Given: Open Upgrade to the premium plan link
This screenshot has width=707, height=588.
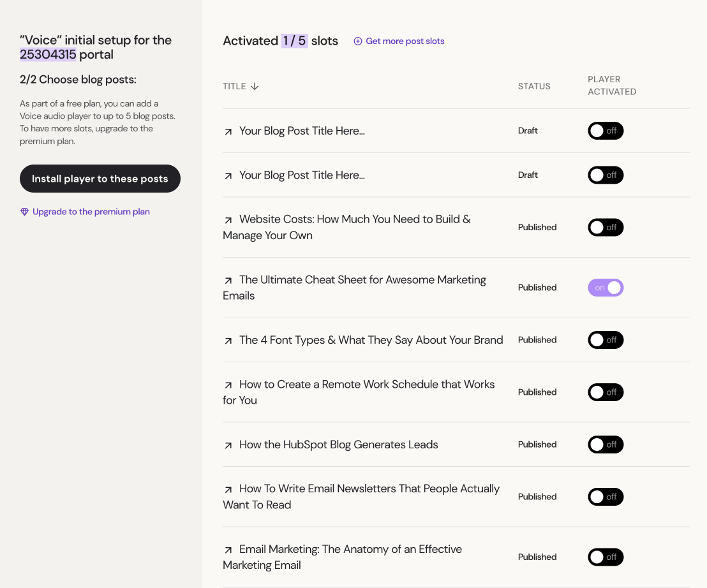Looking at the screenshot, I should coord(91,212).
